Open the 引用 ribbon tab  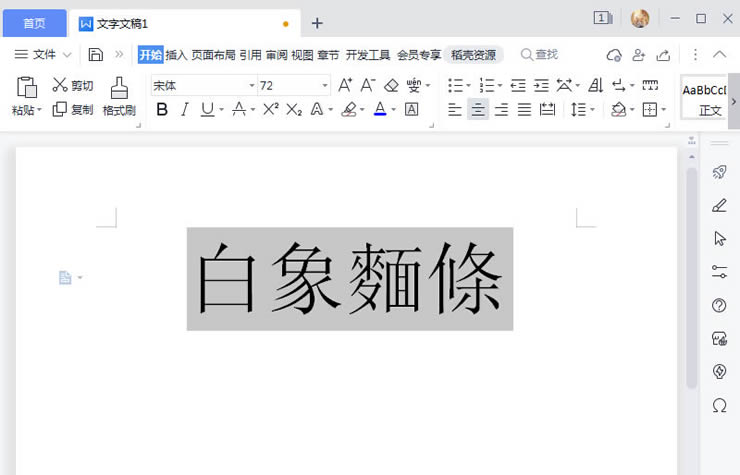pos(250,55)
